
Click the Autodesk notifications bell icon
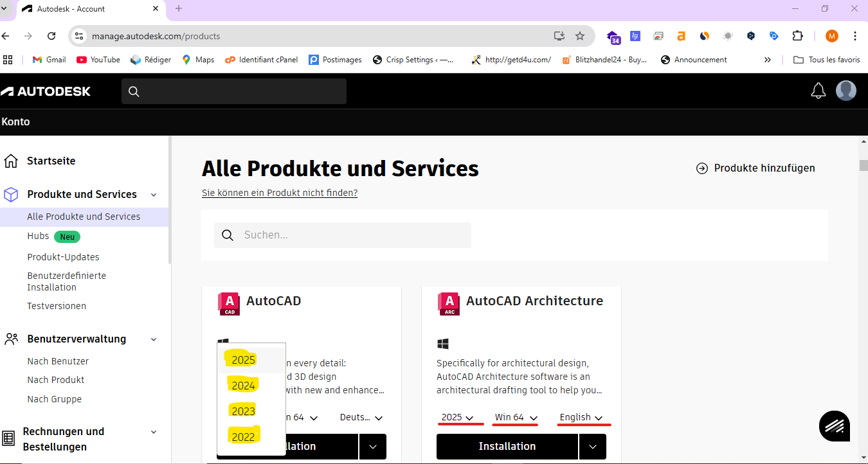[818, 91]
